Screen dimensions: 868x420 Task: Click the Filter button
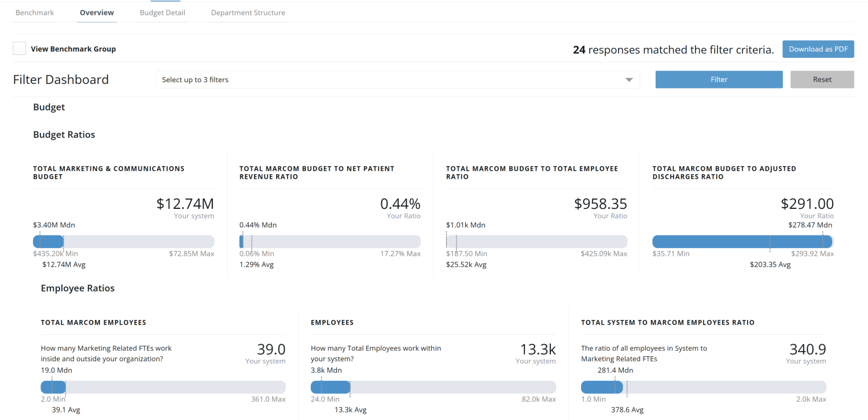[x=719, y=79]
